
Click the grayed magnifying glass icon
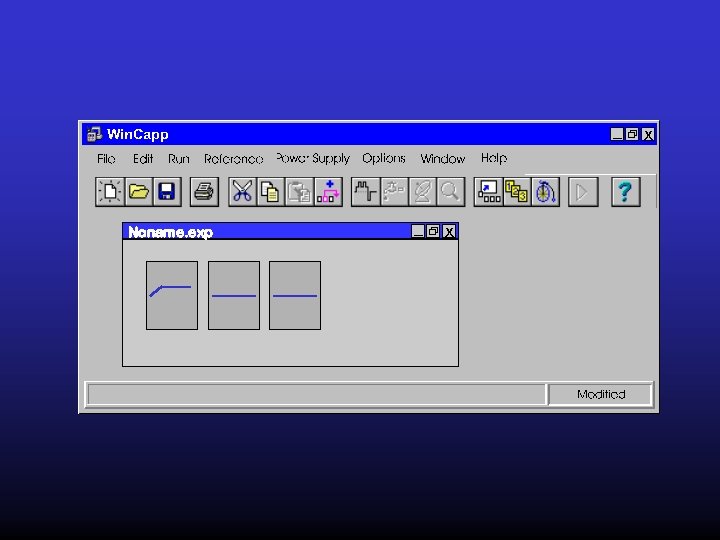(x=450, y=191)
